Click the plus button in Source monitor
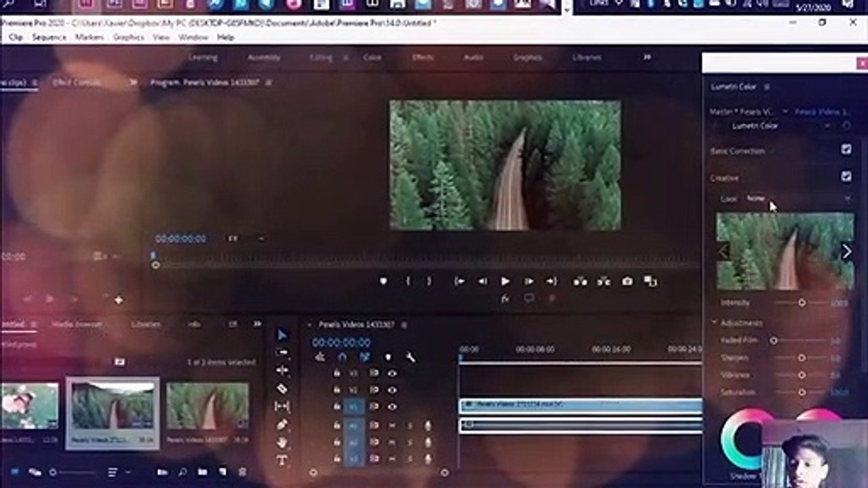868x488 pixels. tap(118, 300)
